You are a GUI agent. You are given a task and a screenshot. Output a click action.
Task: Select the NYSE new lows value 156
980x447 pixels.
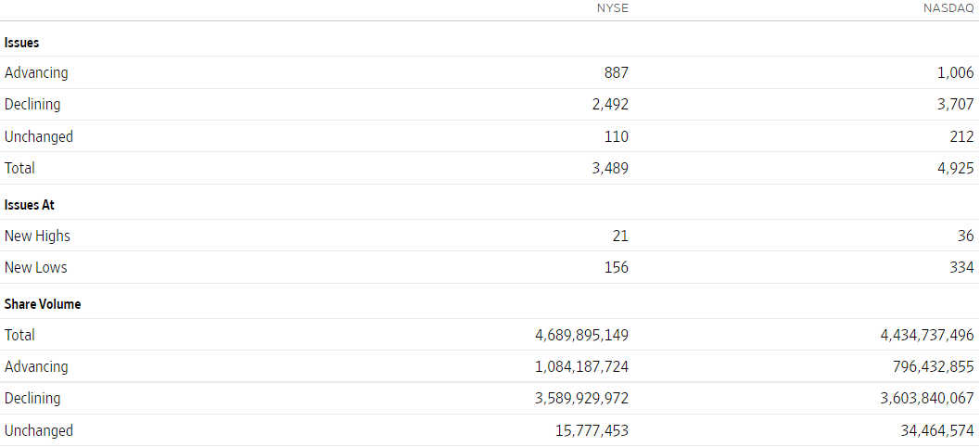(x=617, y=268)
